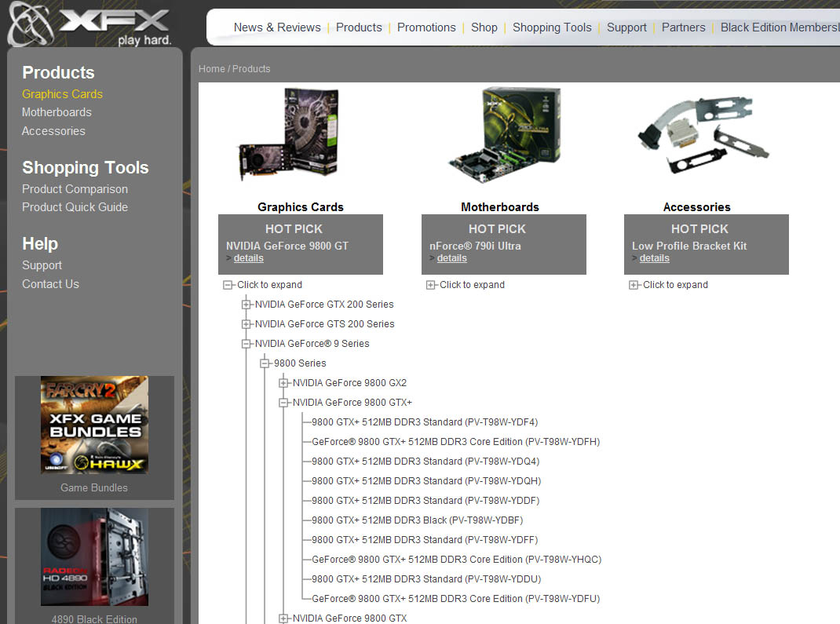Open the Motherboards product image
Viewport: 840px width, 624px height.
point(504,136)
